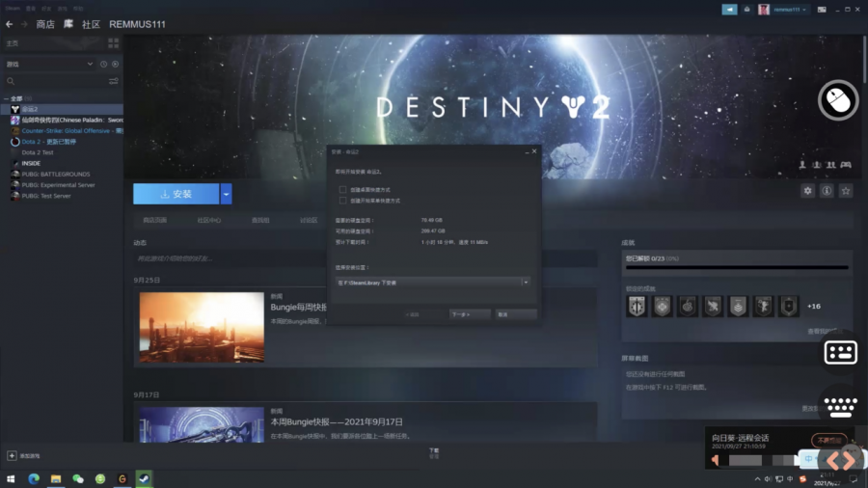This screenshot has height=488, width=868.
Task: Open the Store tab
Action: (x=45, y=24)
